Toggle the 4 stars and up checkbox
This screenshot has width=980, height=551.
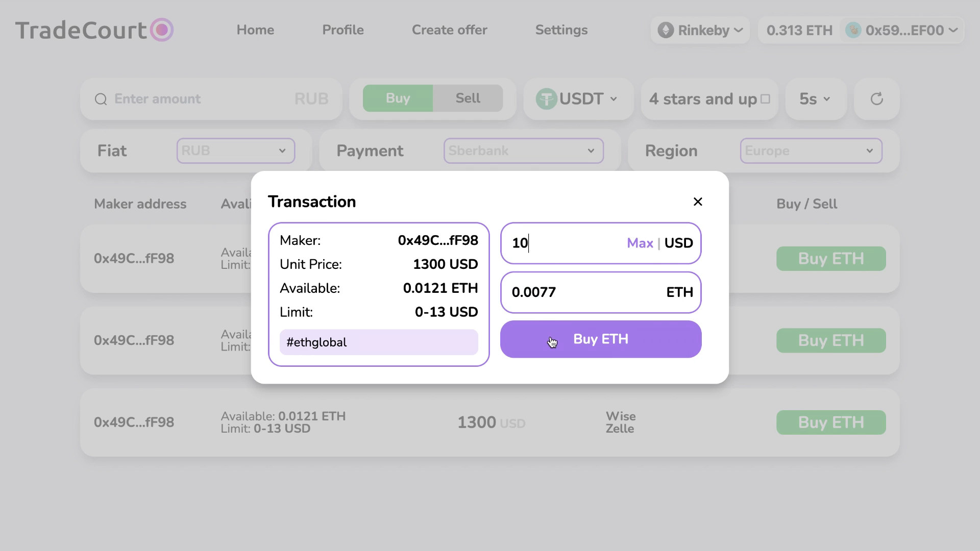[765, 99]
